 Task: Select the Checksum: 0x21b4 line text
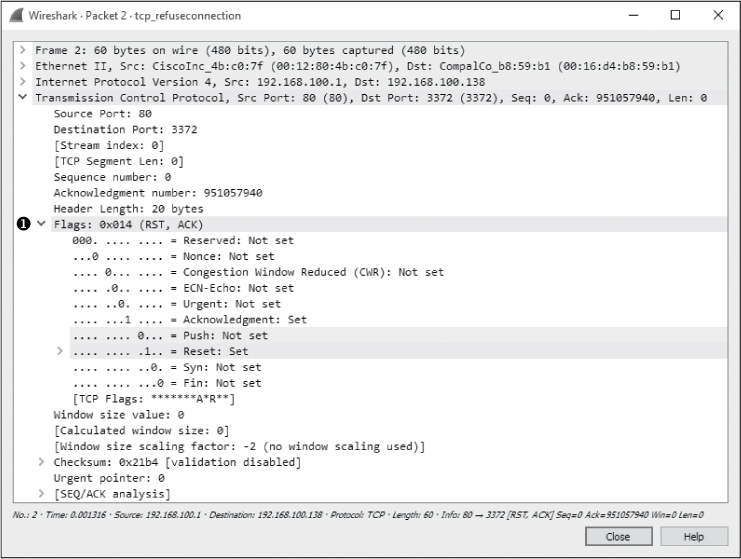pos(177,462)
